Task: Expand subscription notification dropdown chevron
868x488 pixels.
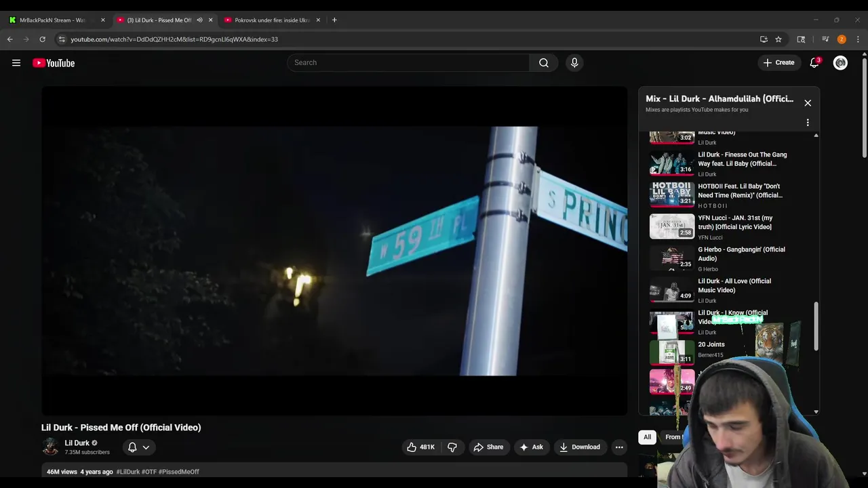Action: pos(146,447)
